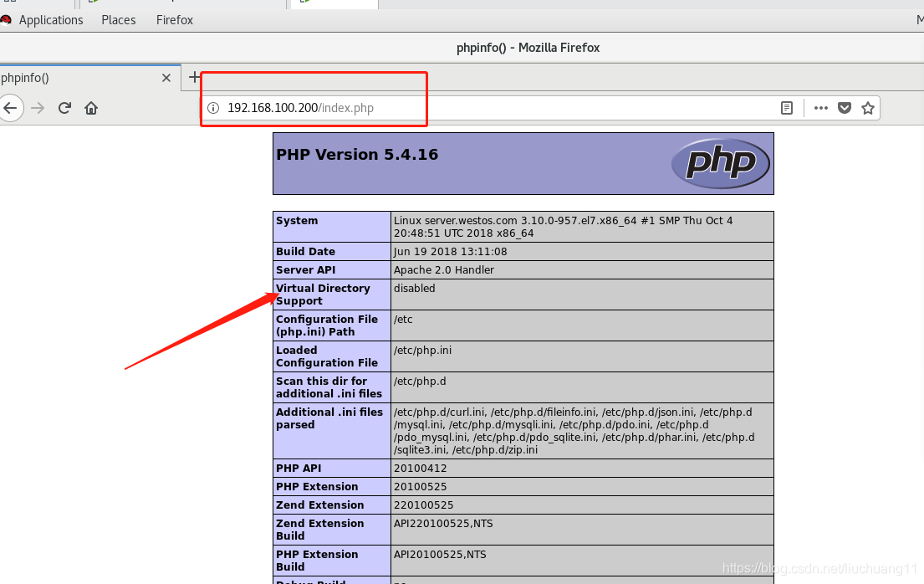924x584 pixels.
Task: Click the Build Date value Jun 19 2018
Action: click(450, 251)
